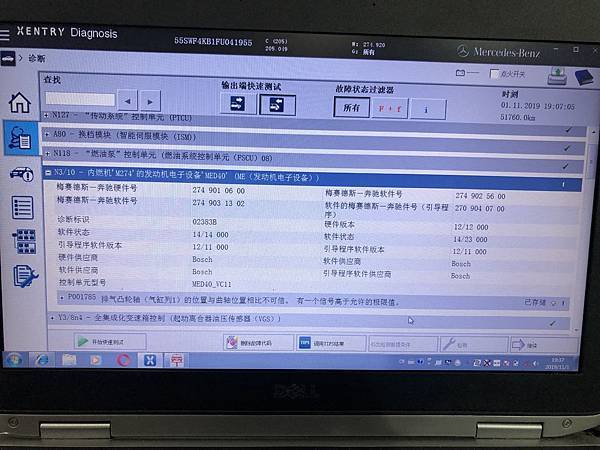This screenshot has width=600, height=450.
Task: Open the list view sidebar icon
Action: [22, 207]
